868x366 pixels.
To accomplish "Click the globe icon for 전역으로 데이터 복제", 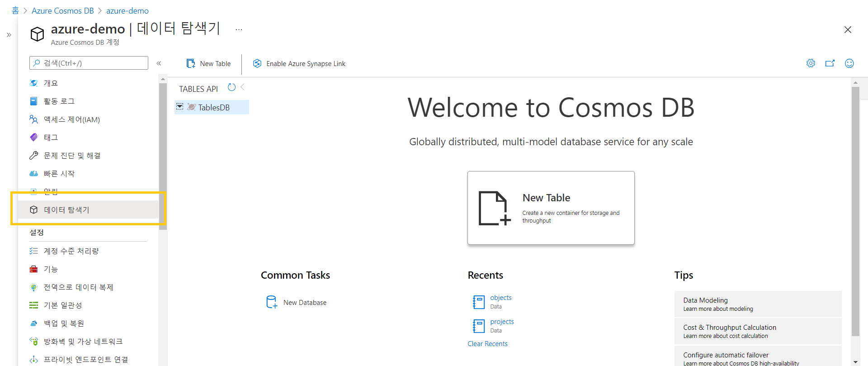I will 33,287.
